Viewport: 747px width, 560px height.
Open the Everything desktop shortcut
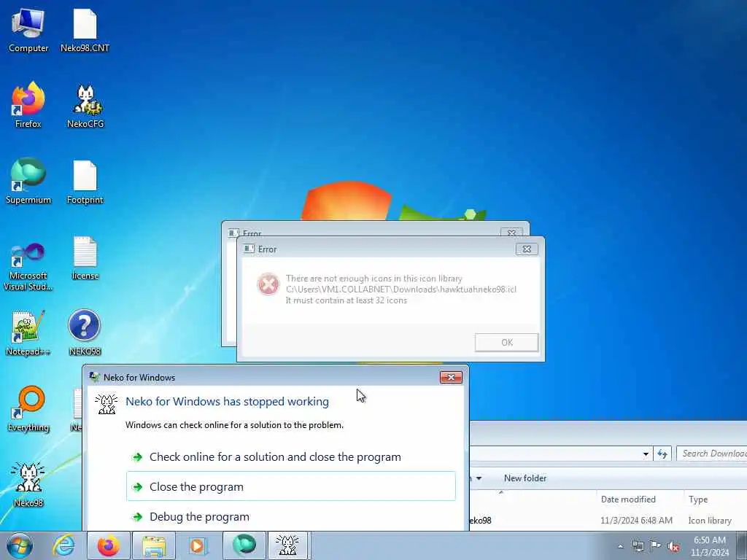28,409
